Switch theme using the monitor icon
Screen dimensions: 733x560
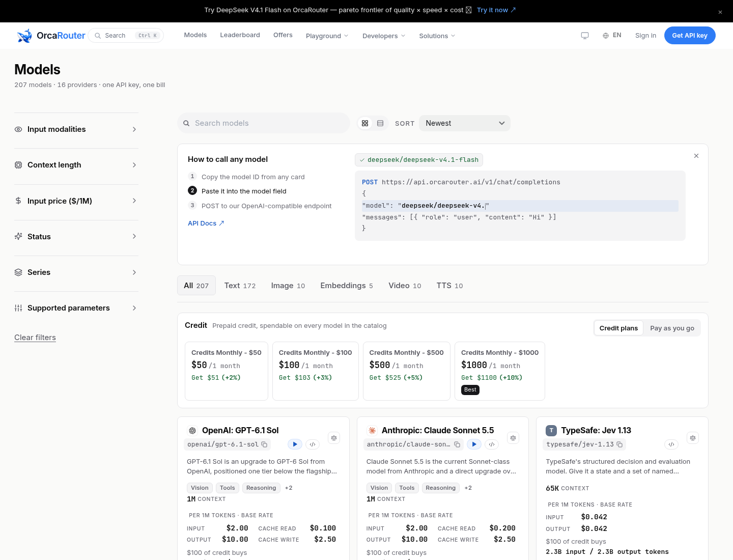(x=585, y=36)
